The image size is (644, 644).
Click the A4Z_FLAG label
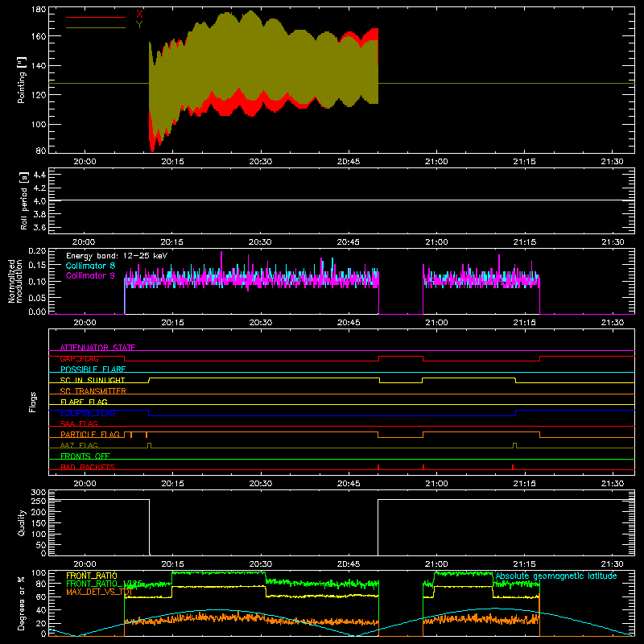click(x=79, y=445)
